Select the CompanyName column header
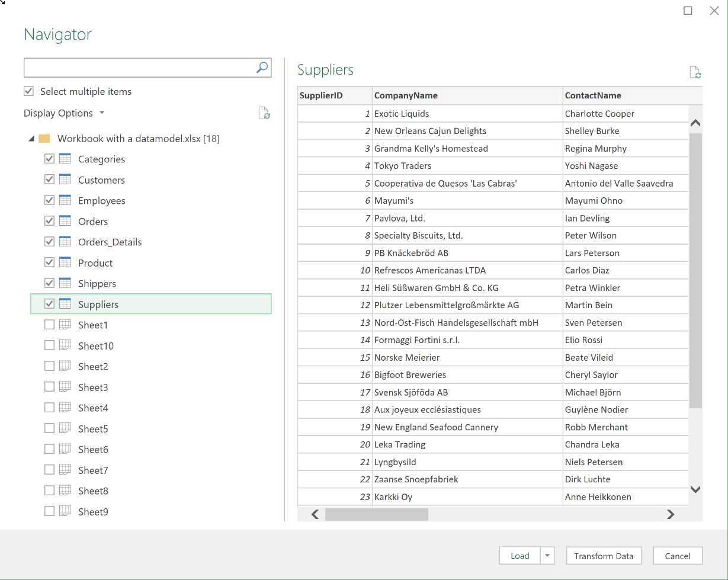 [467, 95]
